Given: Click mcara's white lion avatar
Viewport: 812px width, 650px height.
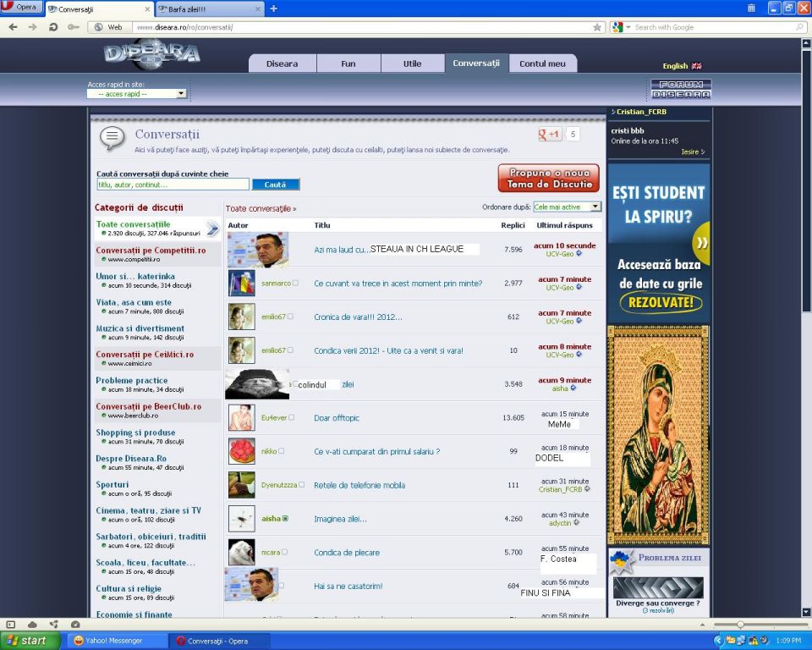Looking at the screenshot, I should [x=242, y=552].
